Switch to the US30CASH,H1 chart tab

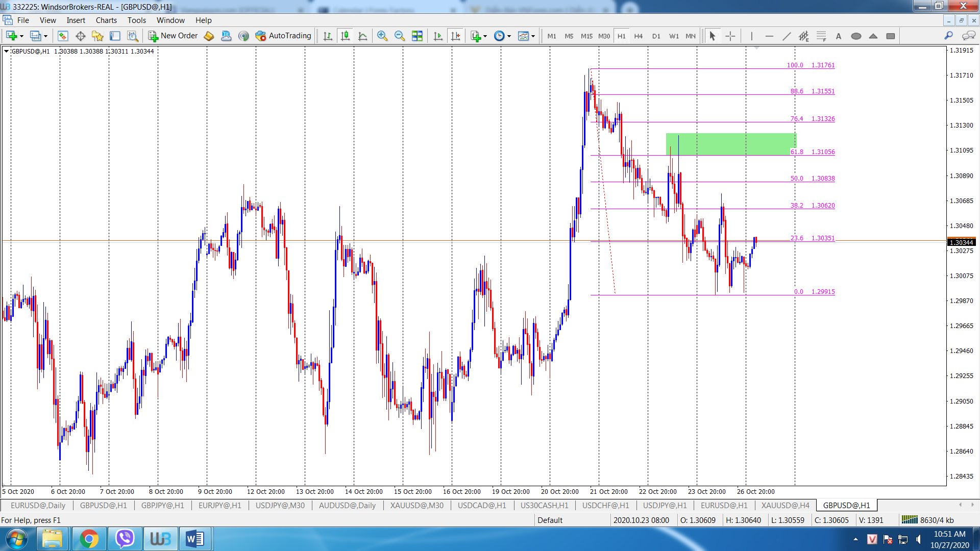(x=544, y=505)
